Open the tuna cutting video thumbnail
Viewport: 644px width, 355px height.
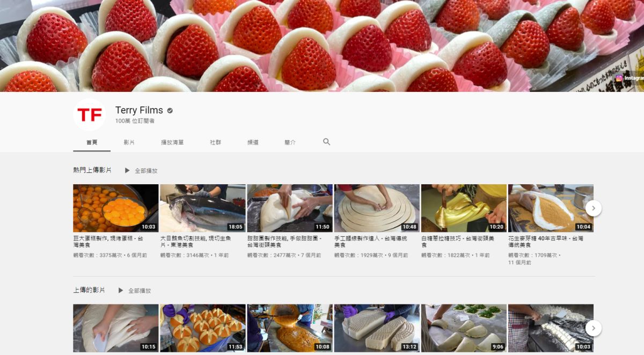point(203,208)
